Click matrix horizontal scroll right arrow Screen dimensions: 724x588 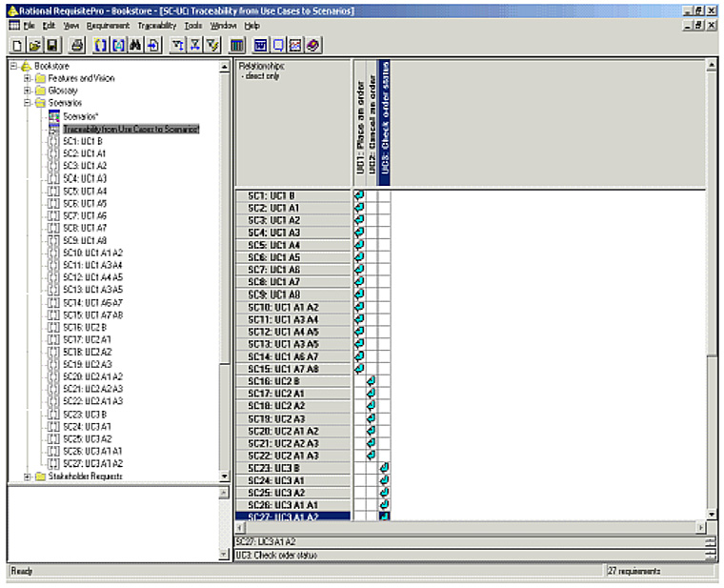click(x=701, y=527)
